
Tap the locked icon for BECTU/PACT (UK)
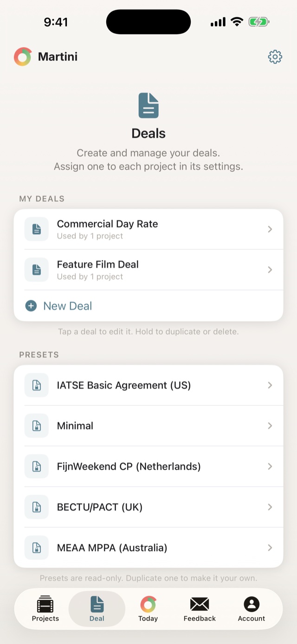pyautogui.click(x=37, y=507)
